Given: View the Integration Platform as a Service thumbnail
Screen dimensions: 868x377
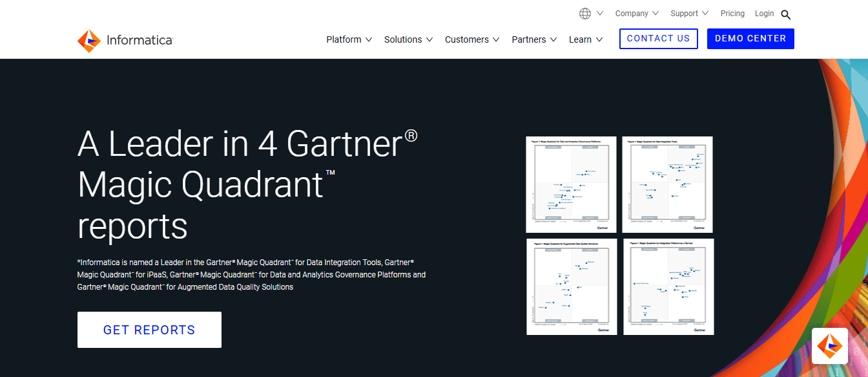Looking at the screenshot, I should click(x=668, y=286).
